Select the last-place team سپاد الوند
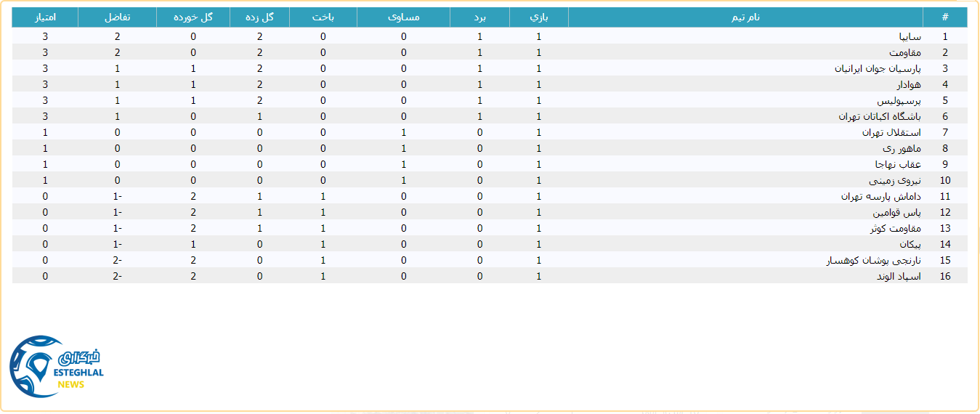 (x=898, y=276)
